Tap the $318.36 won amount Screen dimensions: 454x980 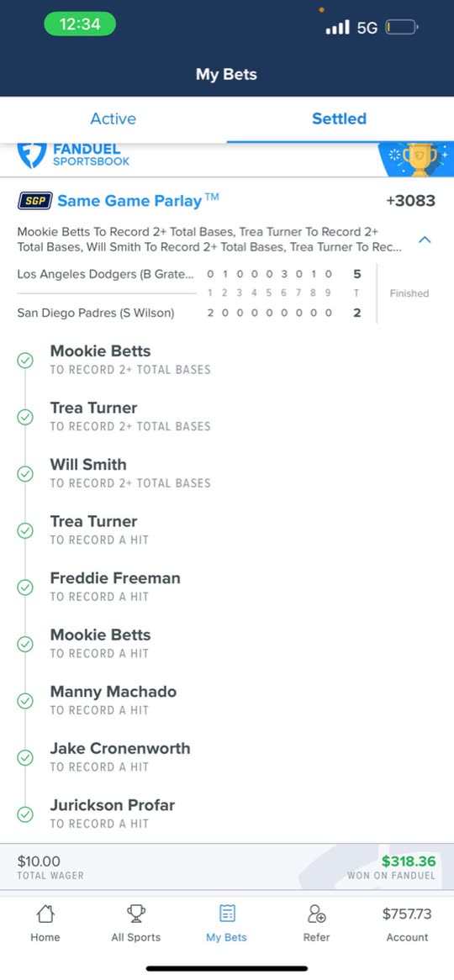[409, 861]
